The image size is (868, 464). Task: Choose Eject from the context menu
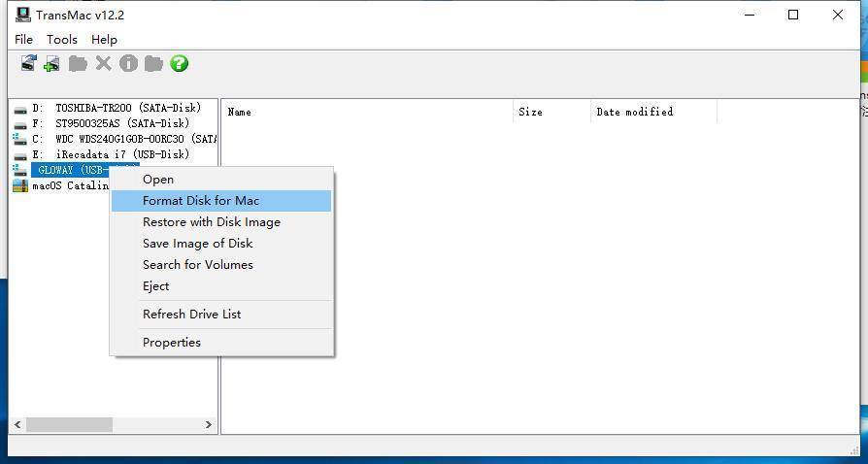point(221,286)
